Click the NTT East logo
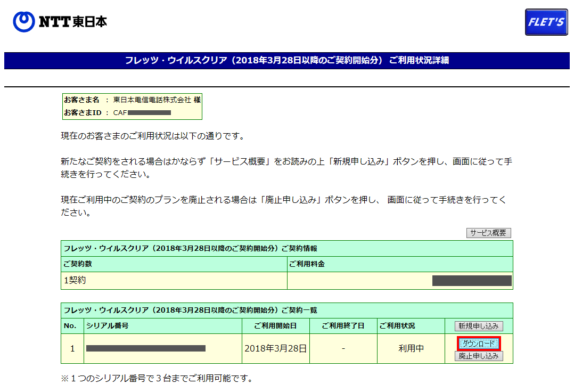This screenshot has height=392, width=574. click(x=60, y=22)
